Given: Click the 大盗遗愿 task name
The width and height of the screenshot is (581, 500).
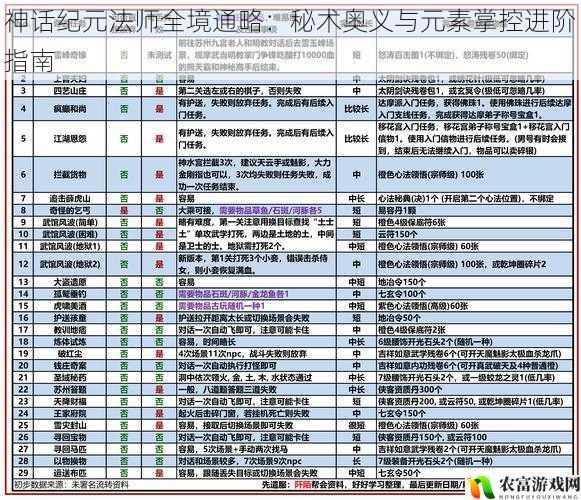Looking at the screenshot, I should point(70,282).
